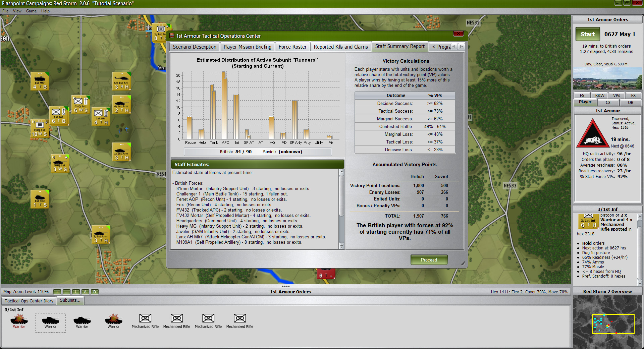Select the 4/1st Arm tank unit counter

tap(121, 104)
